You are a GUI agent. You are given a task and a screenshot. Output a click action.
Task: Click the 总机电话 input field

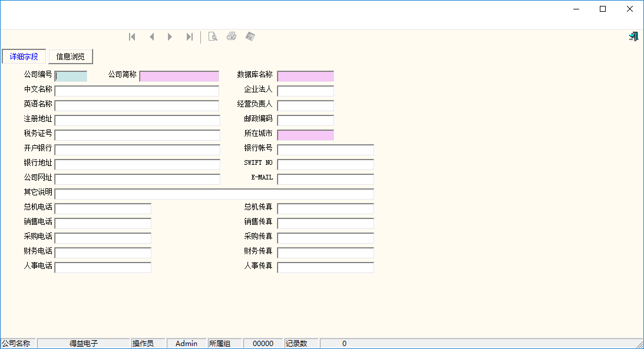103,208
